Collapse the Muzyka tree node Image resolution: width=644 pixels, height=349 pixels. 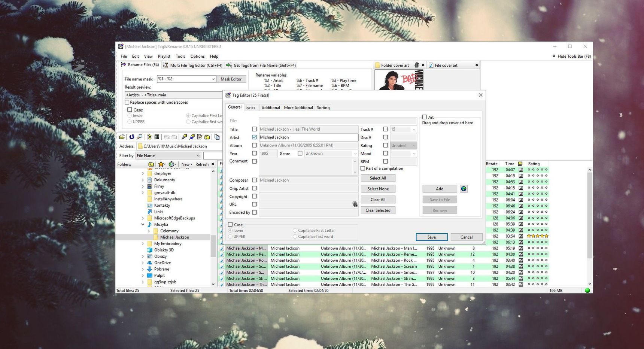pyautogui.click(x=143, y=224)
